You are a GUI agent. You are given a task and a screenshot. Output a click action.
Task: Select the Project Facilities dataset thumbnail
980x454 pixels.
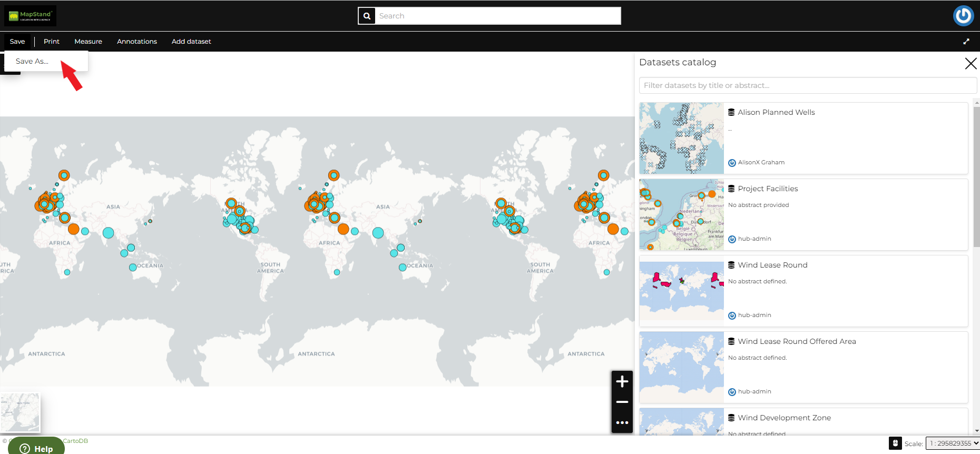click(682, 214)
